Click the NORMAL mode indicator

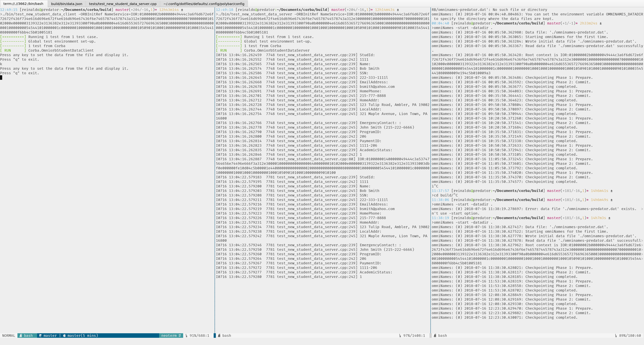click(x=9, y=335)
